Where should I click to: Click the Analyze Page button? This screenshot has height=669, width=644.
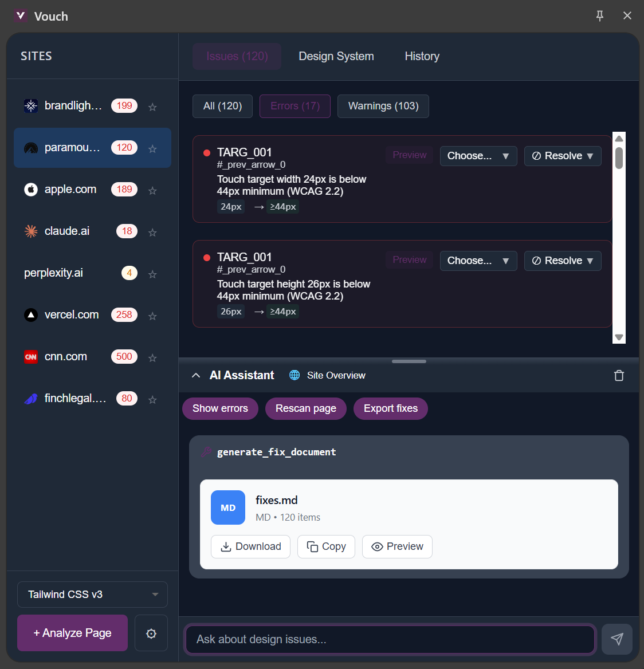click(72, 633)
